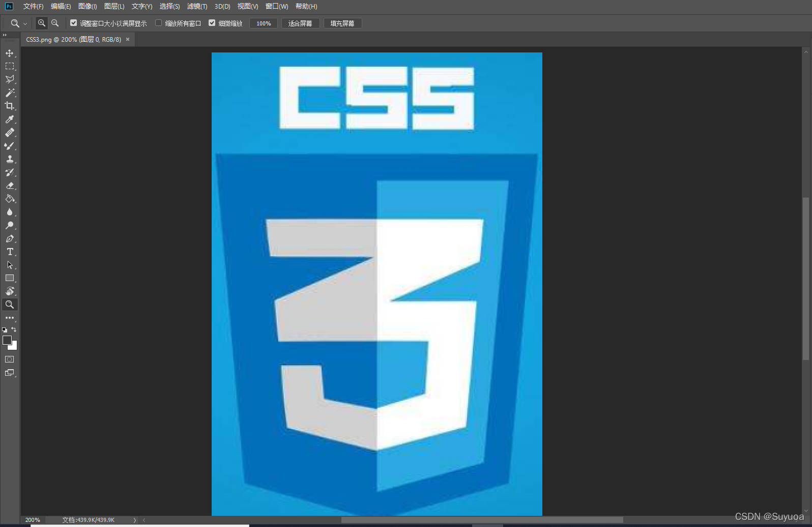Open status bar info arrow menu
812x527 pixels.
coord(135,520)
